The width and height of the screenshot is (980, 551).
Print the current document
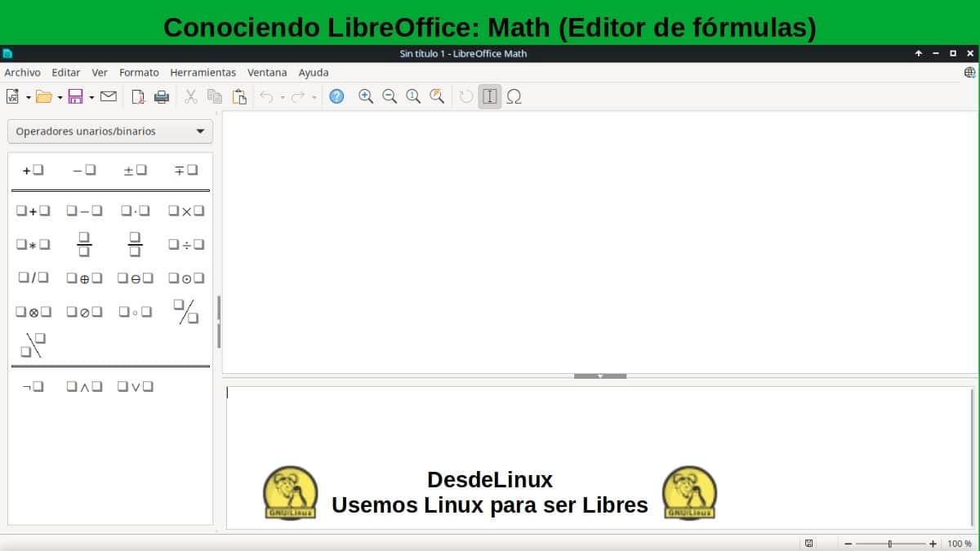(163, 96)
